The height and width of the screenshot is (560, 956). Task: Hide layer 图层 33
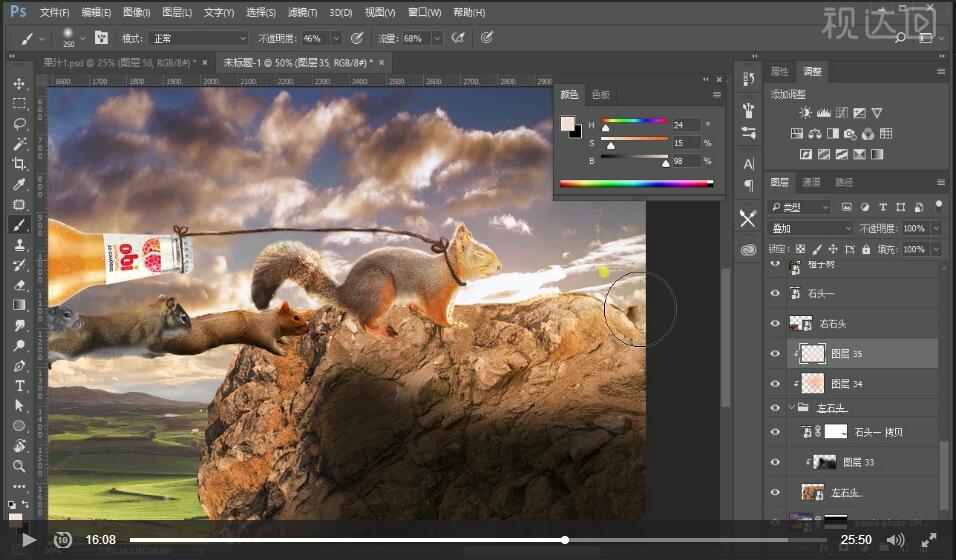775,462
